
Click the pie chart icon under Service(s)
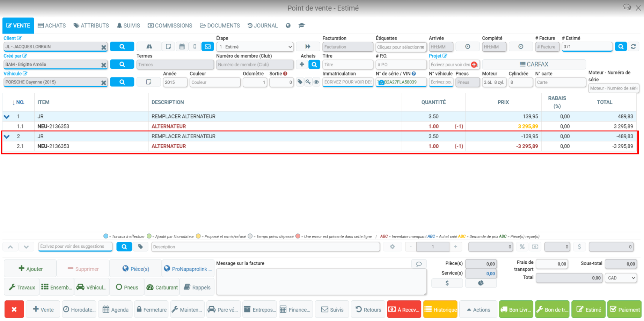coord(481,283)
